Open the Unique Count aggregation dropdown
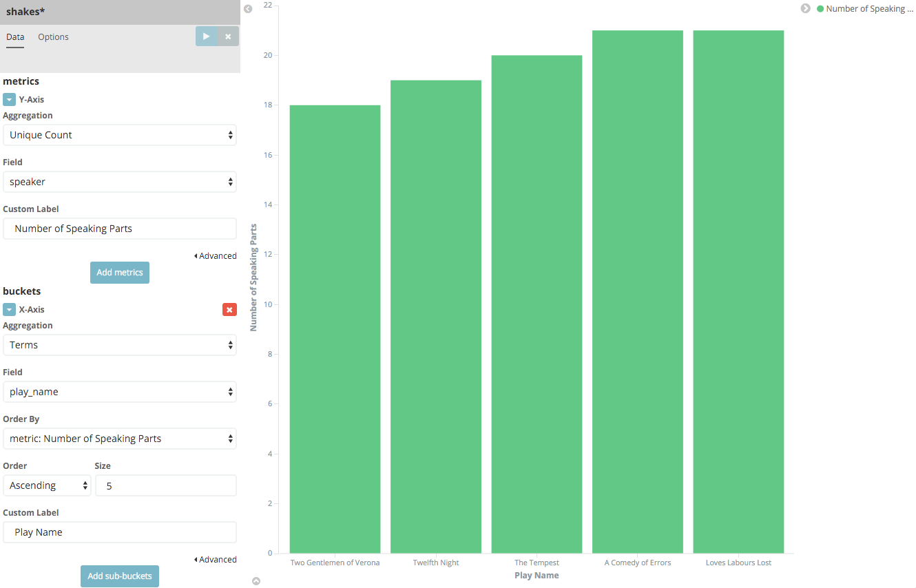The height and width of the screenshot is (588, 916). 120,135
